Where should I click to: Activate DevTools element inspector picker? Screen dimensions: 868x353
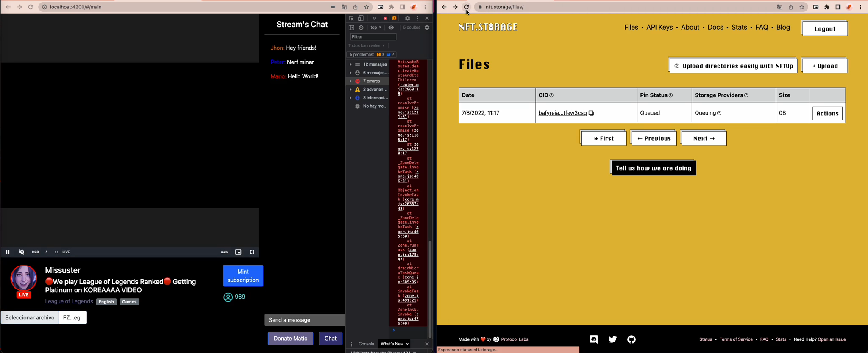pos(351,18)
